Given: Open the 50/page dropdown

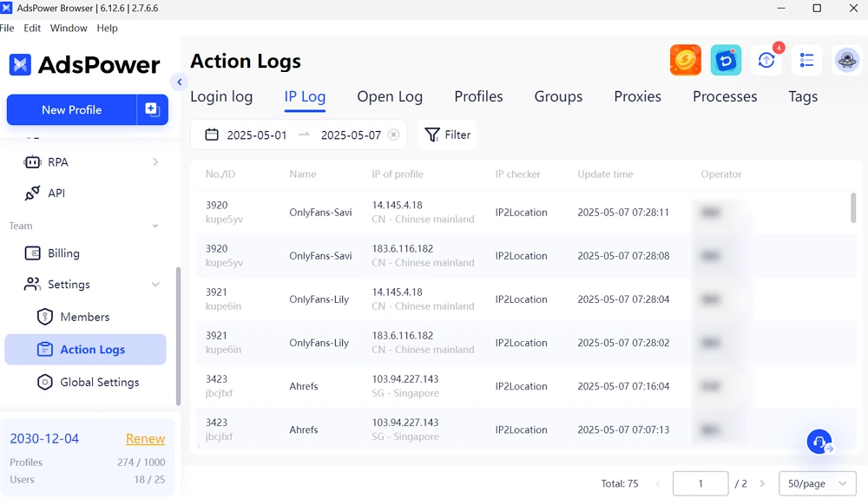Looking at the screenshot, I should (x=817, y=483).
